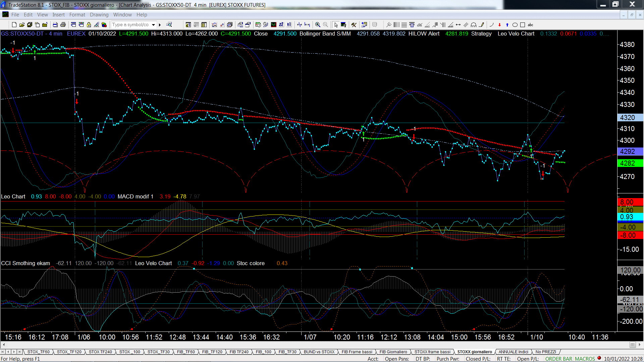The width and height of the screenshot is (644, 362).
Task: Click the GS:STOXX50-DT symbol text on chart
Action: pyautogui.click(x=22, y=34)
